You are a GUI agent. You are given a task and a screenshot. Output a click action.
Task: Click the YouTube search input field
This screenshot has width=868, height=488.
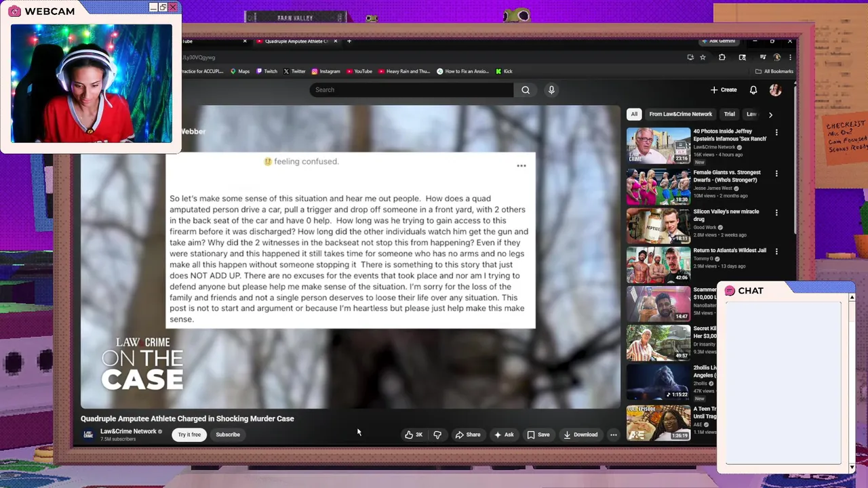click(411, 89)
